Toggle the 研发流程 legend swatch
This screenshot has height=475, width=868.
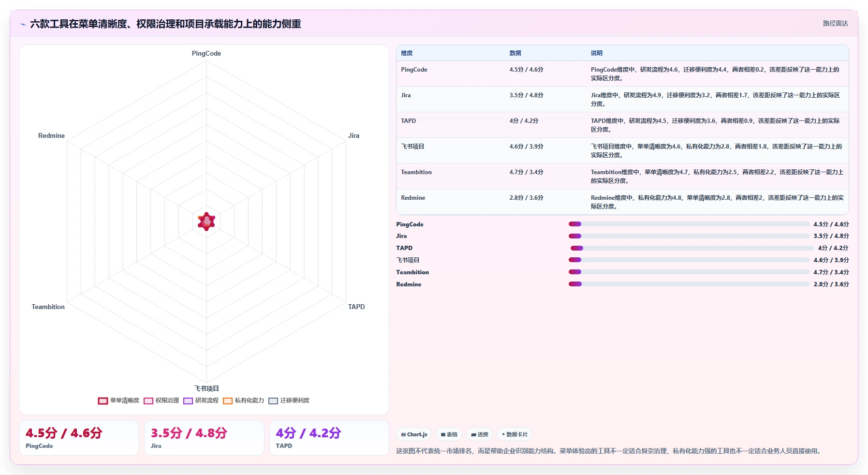click(188, 401)
